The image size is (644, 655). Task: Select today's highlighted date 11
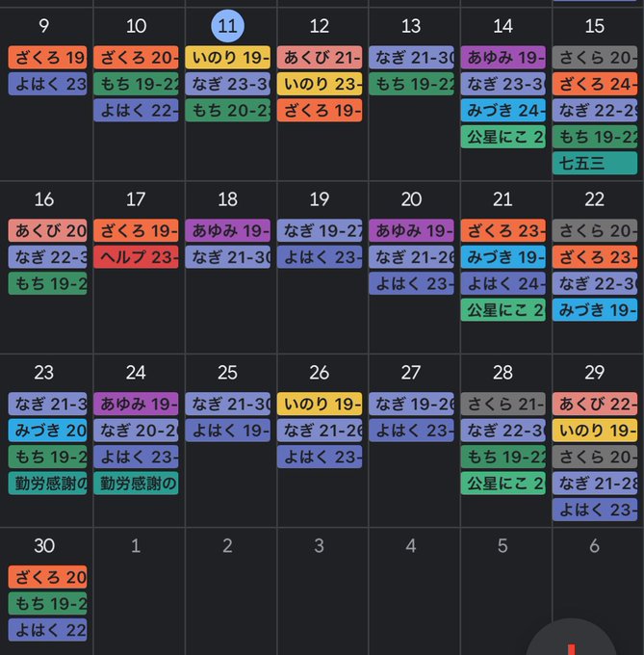point(227,26)
